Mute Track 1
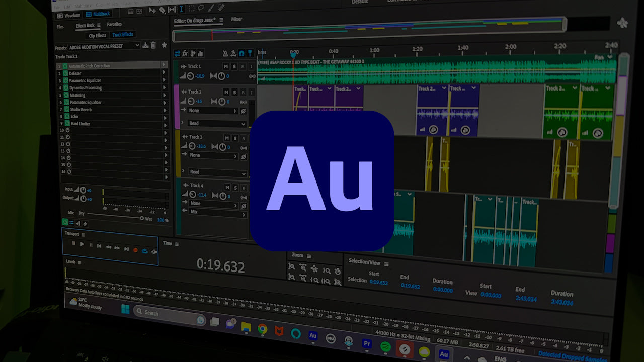 (x=226, y=66)
